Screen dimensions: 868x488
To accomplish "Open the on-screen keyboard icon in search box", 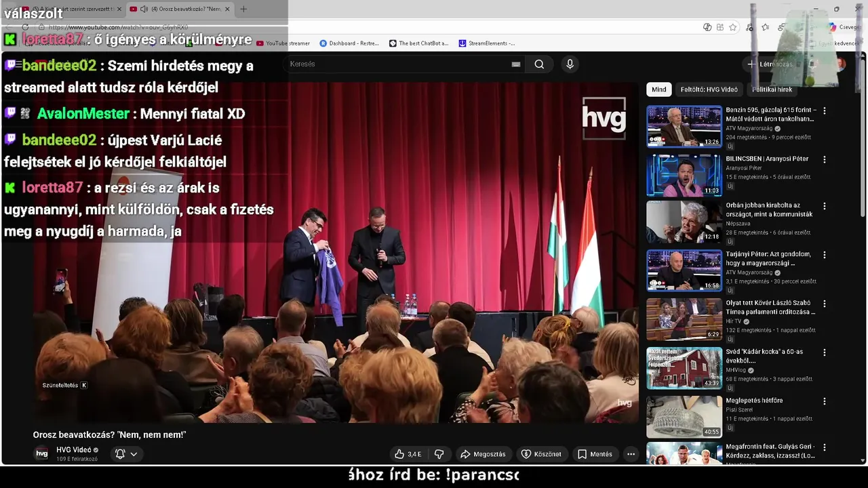I will pos(516,64).
